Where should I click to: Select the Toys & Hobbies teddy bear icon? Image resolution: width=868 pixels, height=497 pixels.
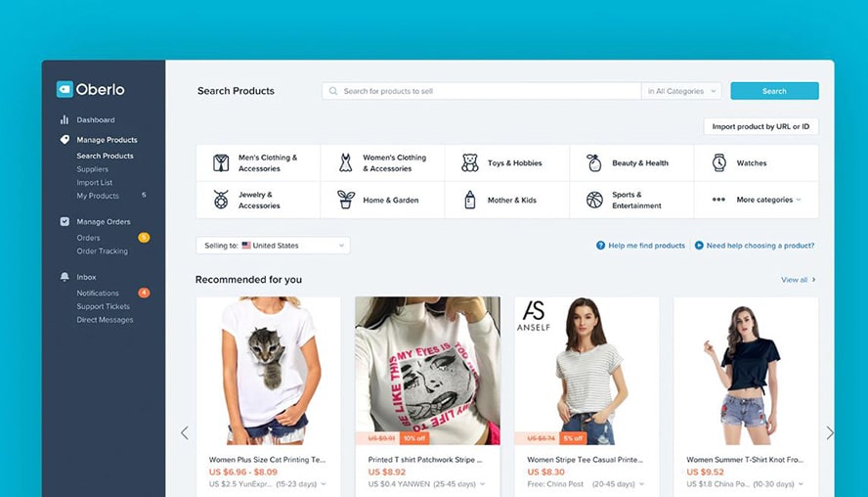coord(470,163)
